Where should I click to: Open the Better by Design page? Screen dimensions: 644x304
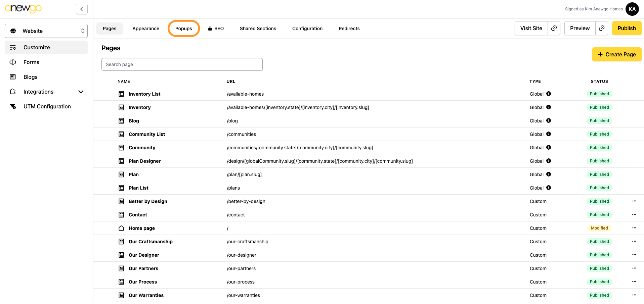(x=148, y=201)
